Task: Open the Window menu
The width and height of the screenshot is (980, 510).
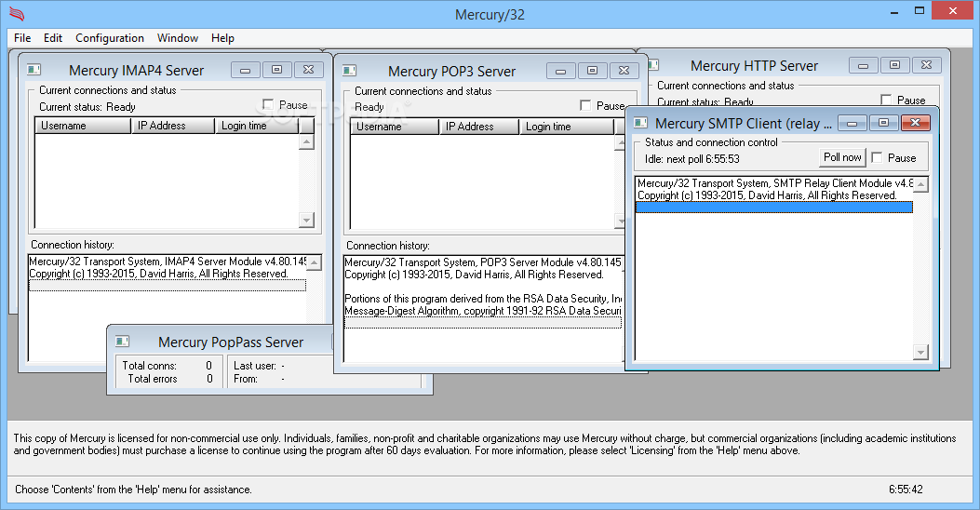Action: pos(178,38)
